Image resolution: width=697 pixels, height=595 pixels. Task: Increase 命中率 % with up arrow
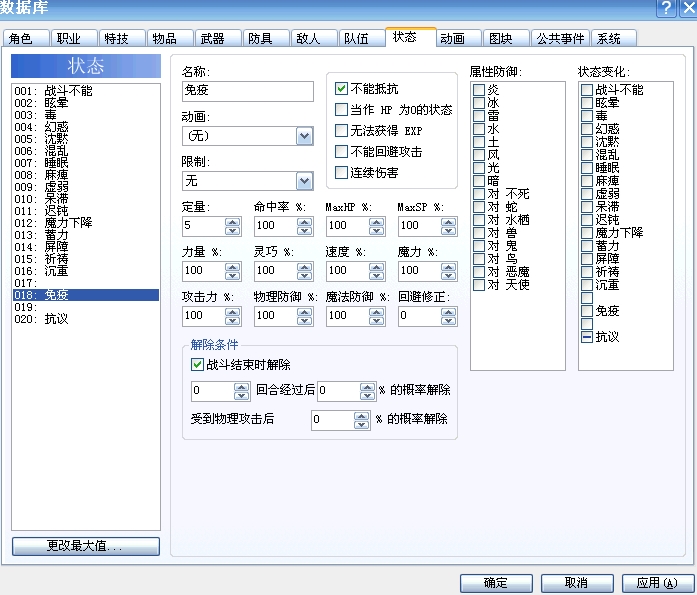point(304,221)
